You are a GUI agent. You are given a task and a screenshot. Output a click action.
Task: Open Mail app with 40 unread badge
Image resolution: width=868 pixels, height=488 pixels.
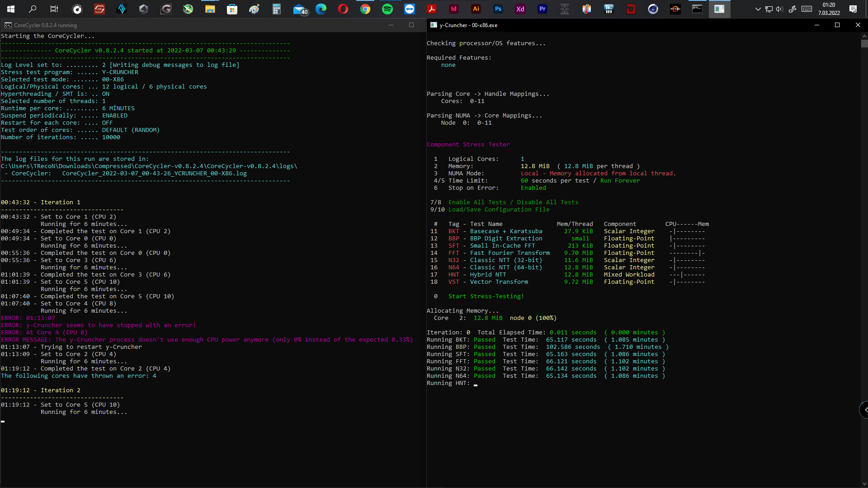pos(300,9)
